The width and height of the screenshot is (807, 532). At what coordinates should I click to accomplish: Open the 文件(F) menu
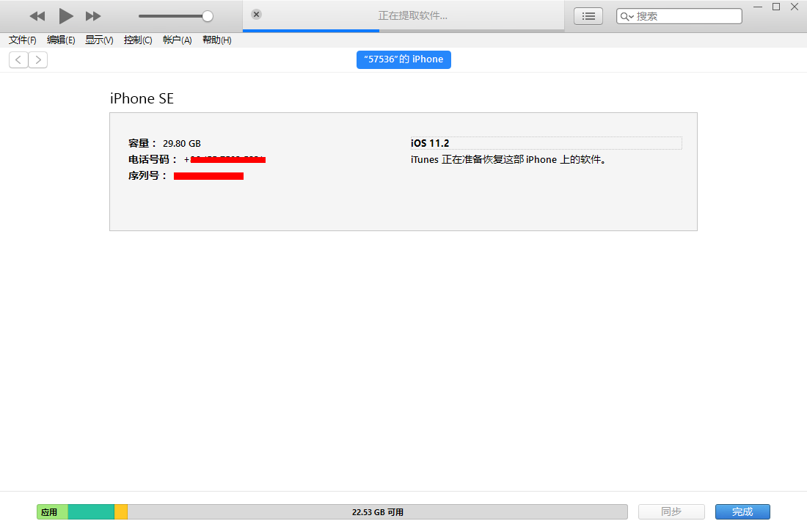(x=23, y=40)
